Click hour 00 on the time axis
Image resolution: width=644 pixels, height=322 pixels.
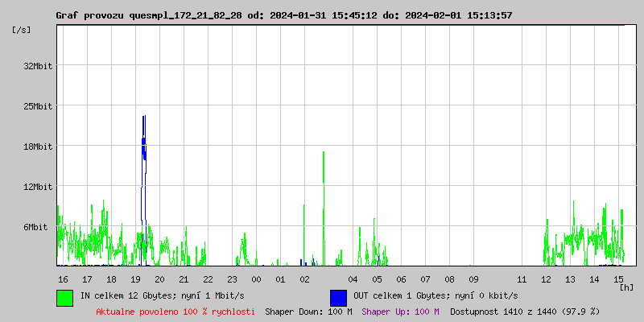256,279
